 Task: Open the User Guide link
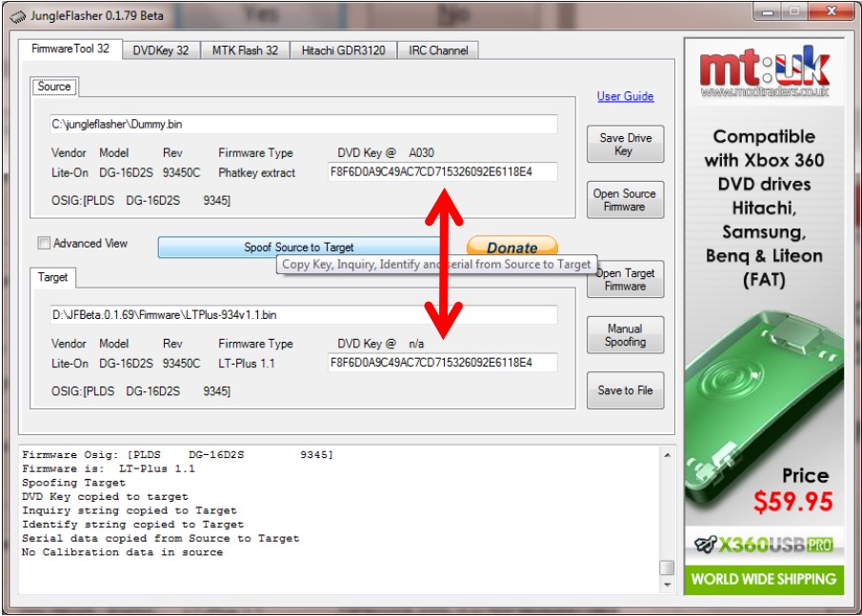625,96
